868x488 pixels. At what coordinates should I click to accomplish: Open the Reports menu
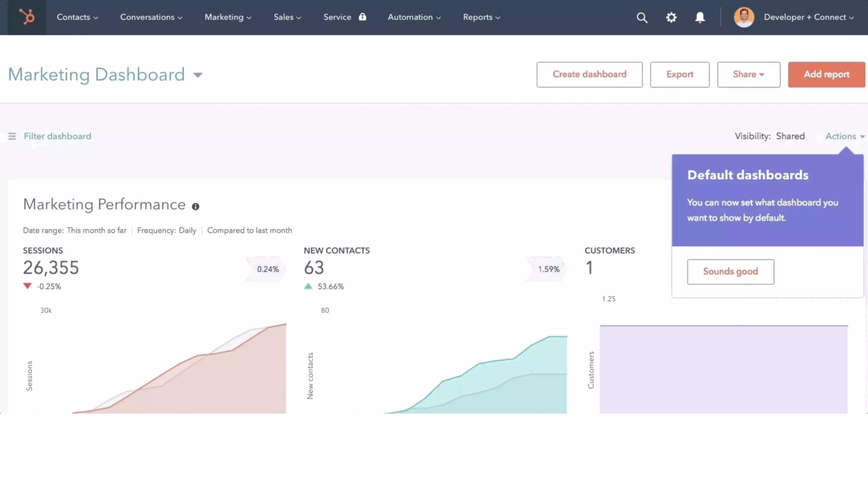[481, 17]
